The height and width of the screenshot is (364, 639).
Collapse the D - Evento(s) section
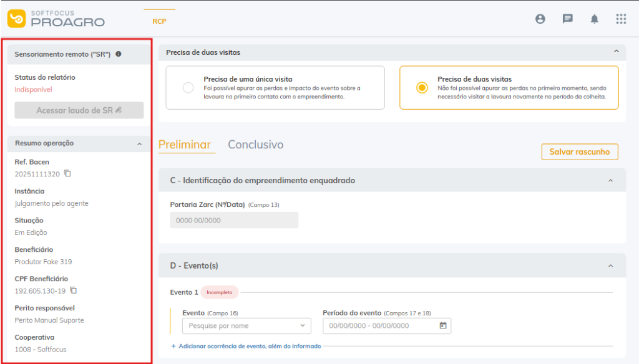[x=610, y=266]
